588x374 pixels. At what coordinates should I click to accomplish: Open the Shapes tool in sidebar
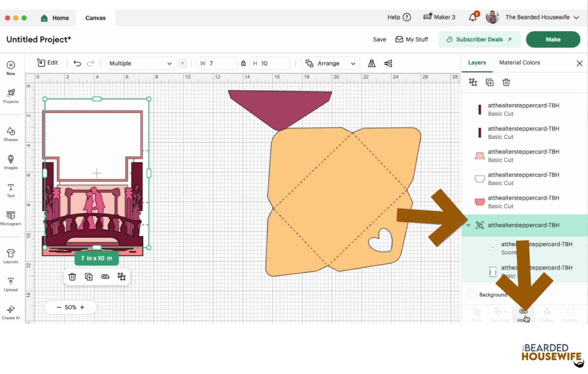[11, 134]
